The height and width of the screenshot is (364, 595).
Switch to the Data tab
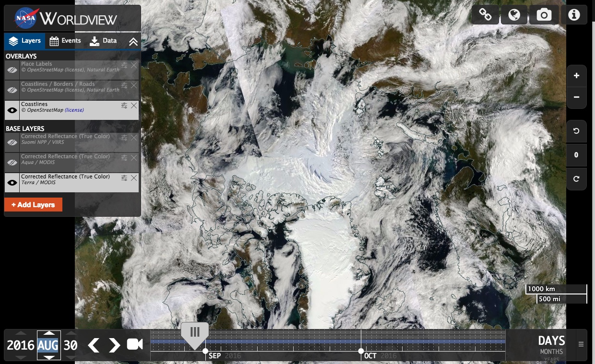[x=103, y=41]
